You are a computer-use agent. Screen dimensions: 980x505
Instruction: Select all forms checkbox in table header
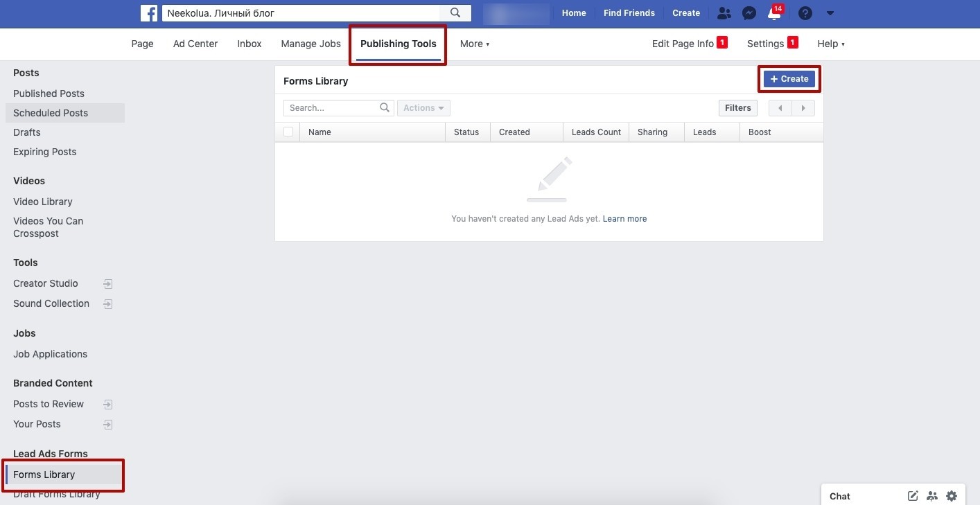click(x=288, y=132)
